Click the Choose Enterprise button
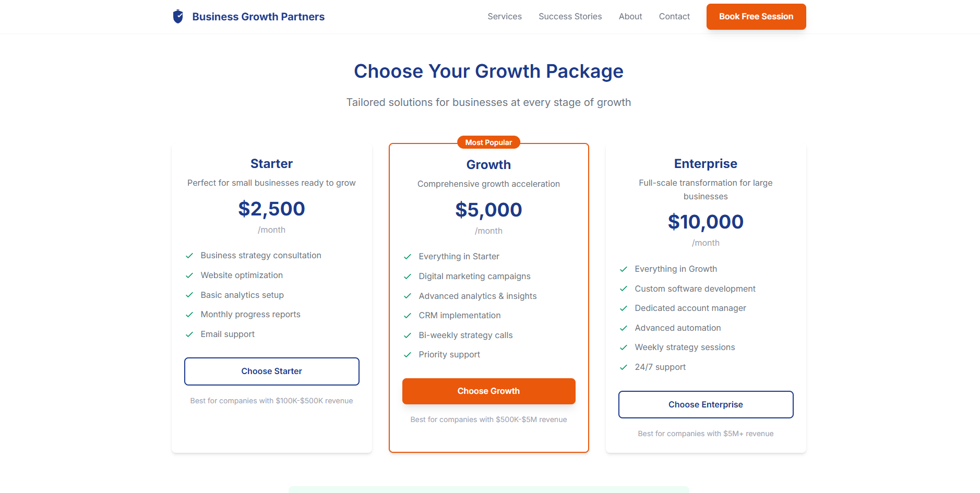Screen dimensions: 980x493 (706, 405)
